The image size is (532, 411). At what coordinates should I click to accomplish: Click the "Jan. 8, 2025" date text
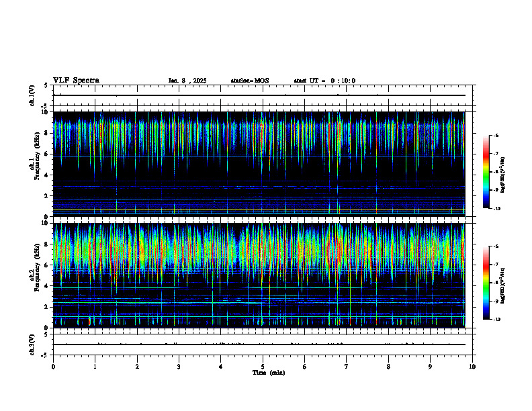[x=187, y=81]
